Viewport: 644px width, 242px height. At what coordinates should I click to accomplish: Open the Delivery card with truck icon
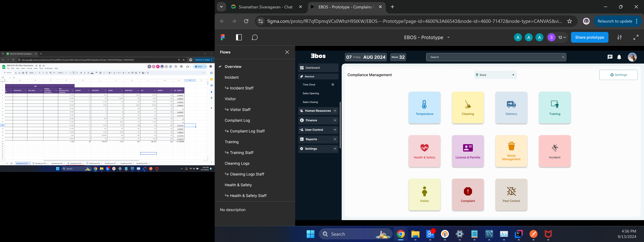[x=511, y=107]
